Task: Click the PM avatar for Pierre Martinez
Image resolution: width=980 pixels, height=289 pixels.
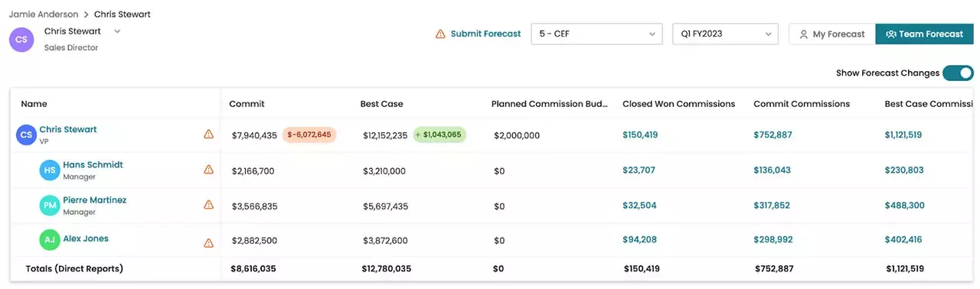Action: (50, 206)
